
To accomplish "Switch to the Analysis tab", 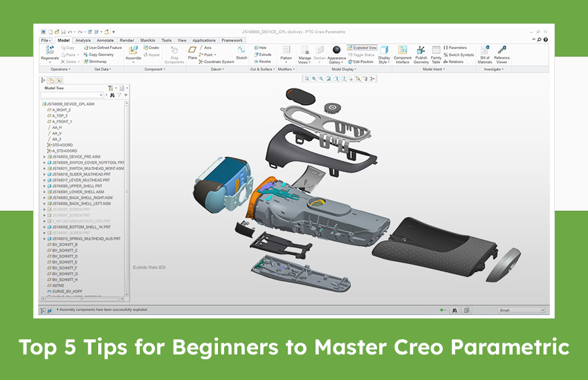I will 83,41.
